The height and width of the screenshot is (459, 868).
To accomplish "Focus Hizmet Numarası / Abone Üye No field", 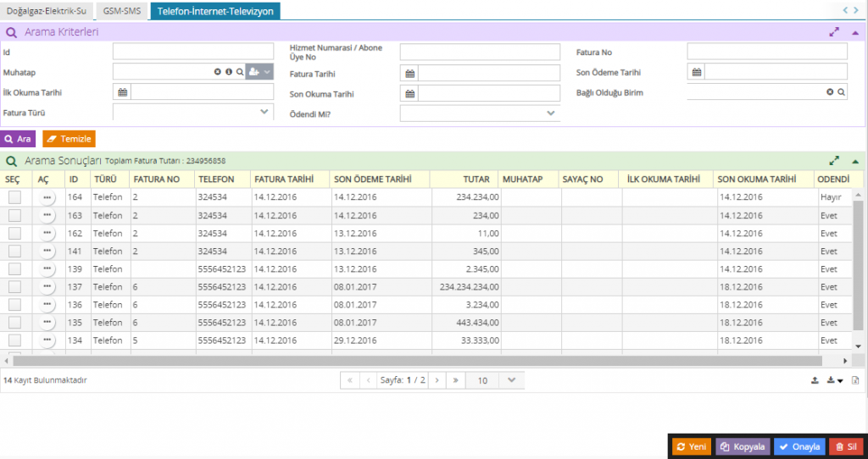I will (480, 53).
